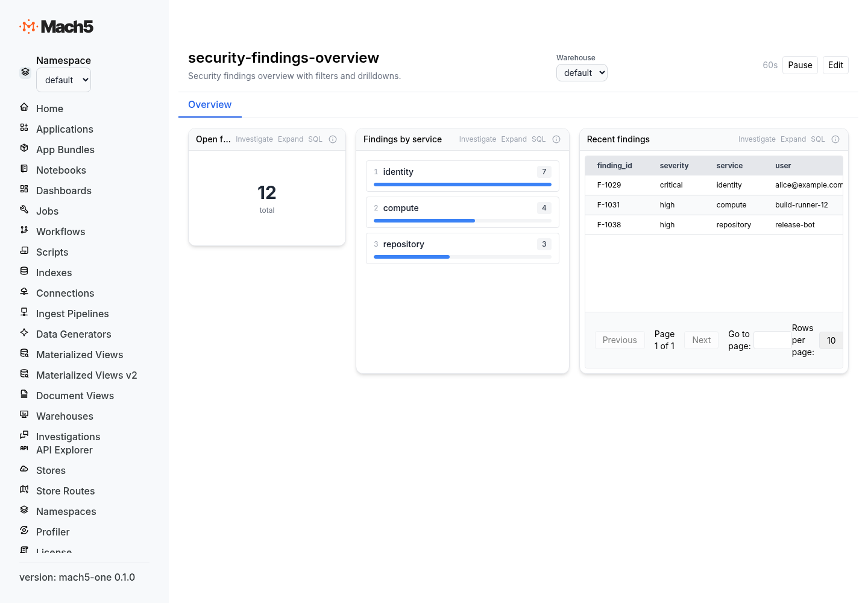Click user alice@example.com cell

[x=809, y=185]
